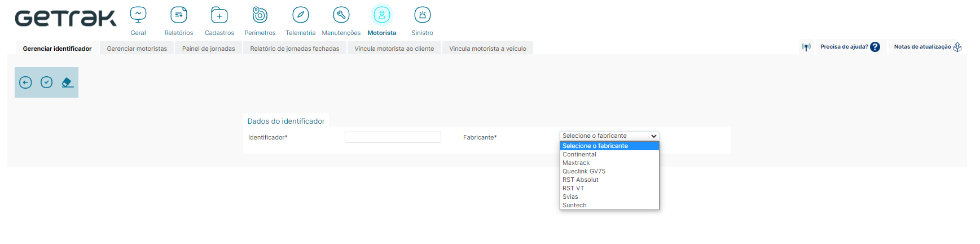980x244 pixels.
Task: Click the 'Identificador*' label
Action: (268, 137)
